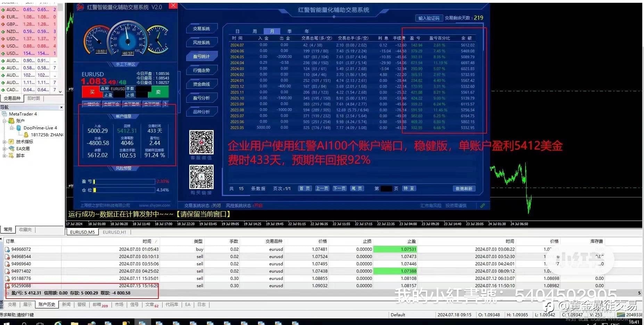This screenshot has height=325, width=644.
Task: Switch statistics to 年 (year) view
Action: pyautogui.click(x=307, y=31)
